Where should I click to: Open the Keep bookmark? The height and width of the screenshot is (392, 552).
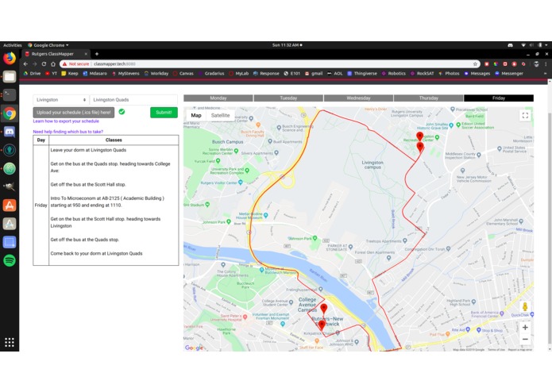point(70,74)
